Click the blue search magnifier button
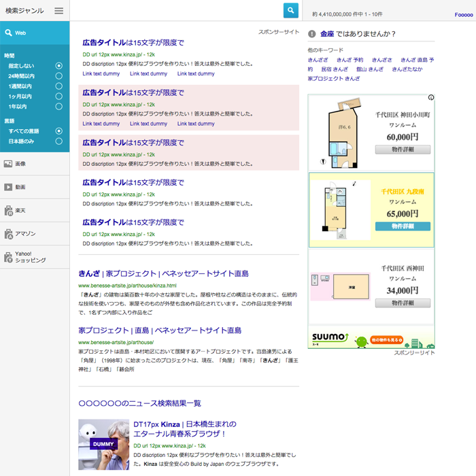Image resolution: width=476 pixels, height=476 pixels. pos(291,10)
